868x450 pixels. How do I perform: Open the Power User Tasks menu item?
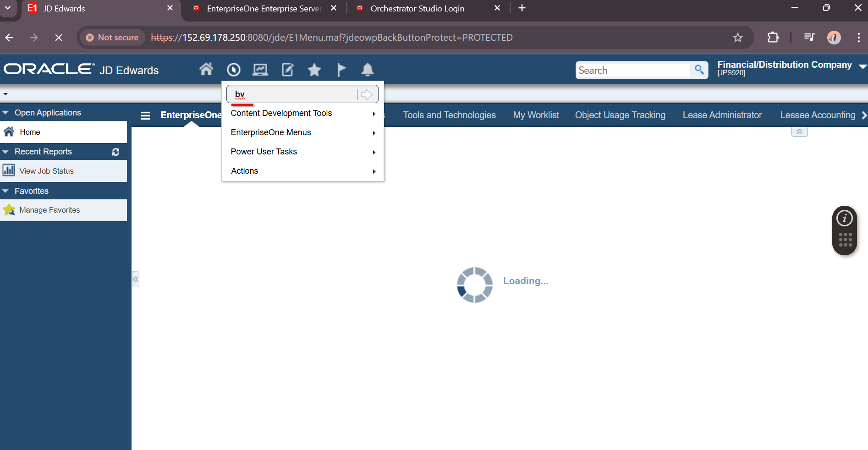(302, 152)
